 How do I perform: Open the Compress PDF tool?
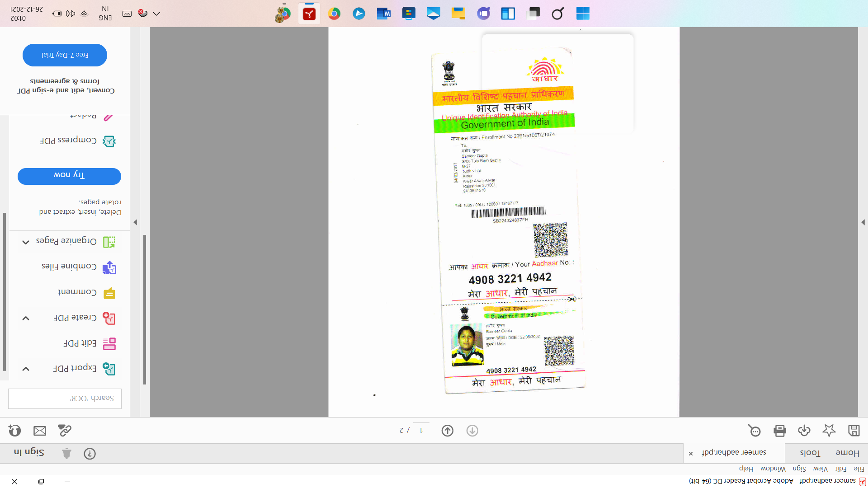(x=78, y=141)
